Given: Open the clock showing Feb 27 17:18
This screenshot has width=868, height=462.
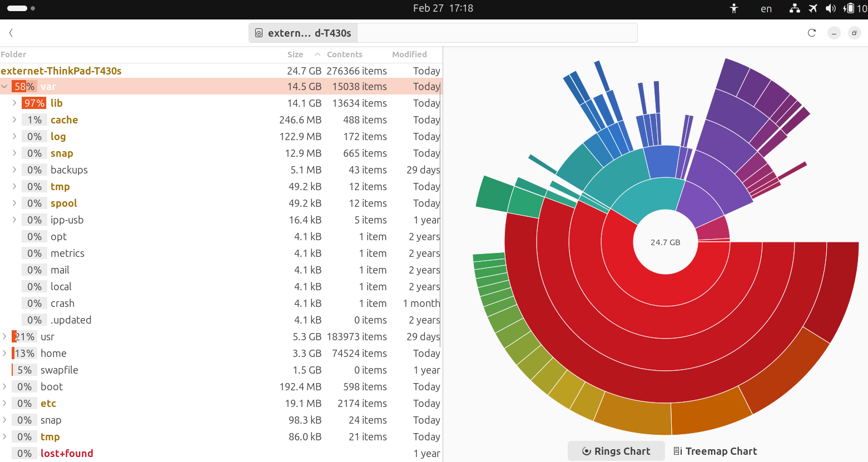Looking at the screenshot, I should click(443, 8).
